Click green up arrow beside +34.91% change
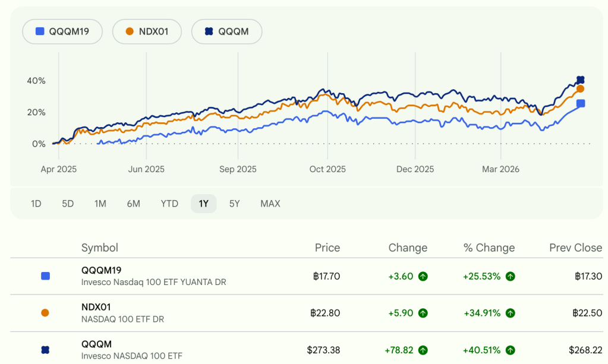This screenshot has width=608, height=364. [x=511, y=313]
